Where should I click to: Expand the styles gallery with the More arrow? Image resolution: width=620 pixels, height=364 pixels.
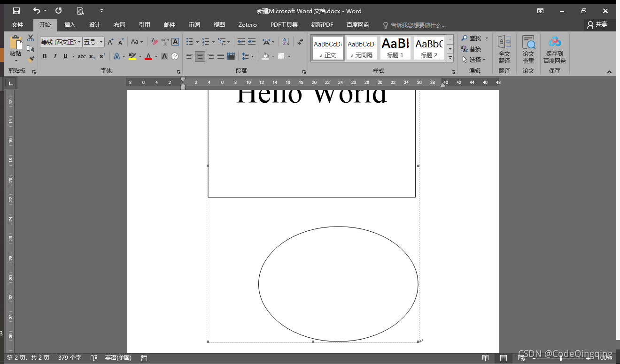[x=450, y=58]
